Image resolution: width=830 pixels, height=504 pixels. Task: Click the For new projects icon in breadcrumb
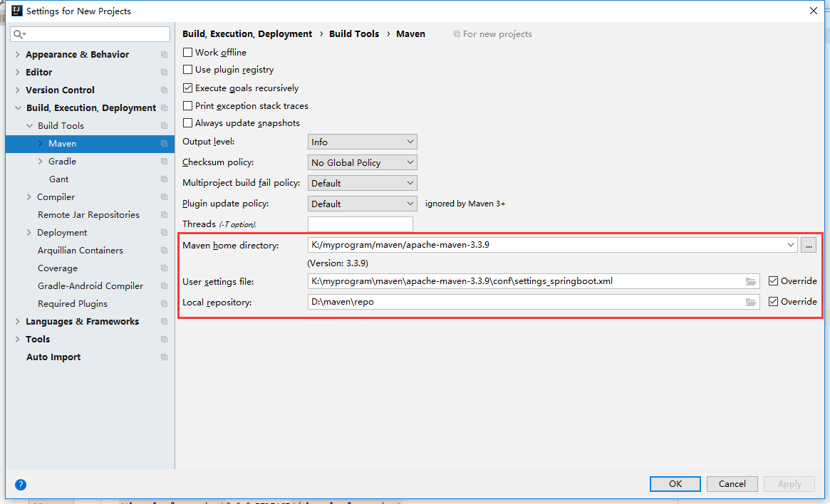pyautogui.click(x=457, y=34)
